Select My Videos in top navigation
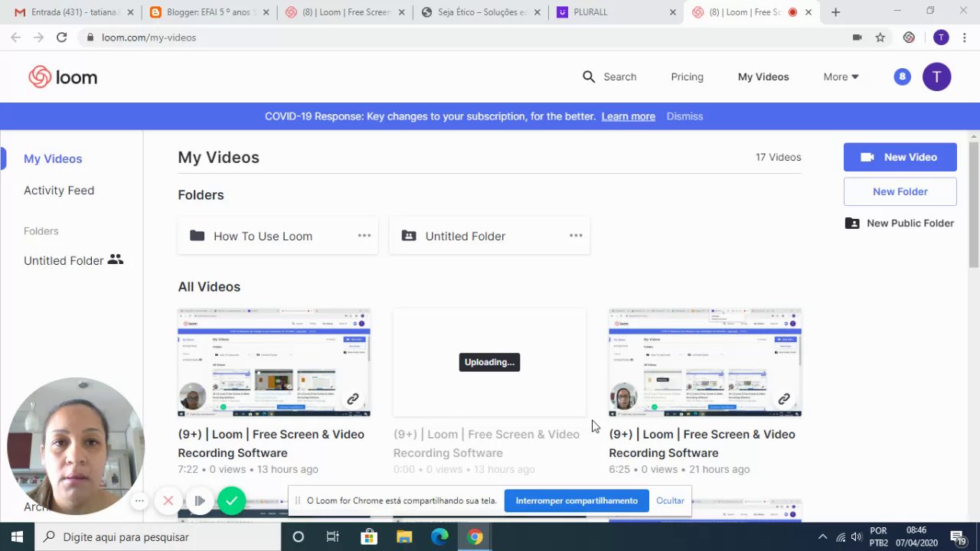 [763, 77]
